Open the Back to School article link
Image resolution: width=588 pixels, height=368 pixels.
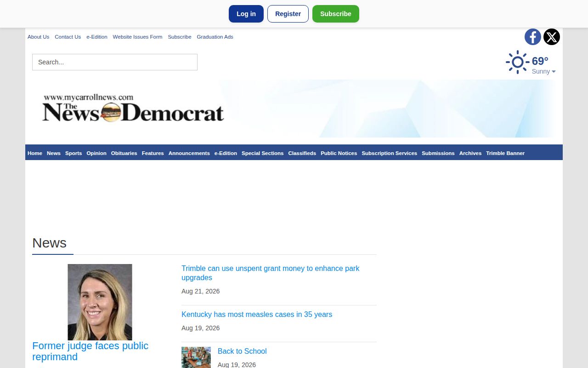tap(242, 351)
